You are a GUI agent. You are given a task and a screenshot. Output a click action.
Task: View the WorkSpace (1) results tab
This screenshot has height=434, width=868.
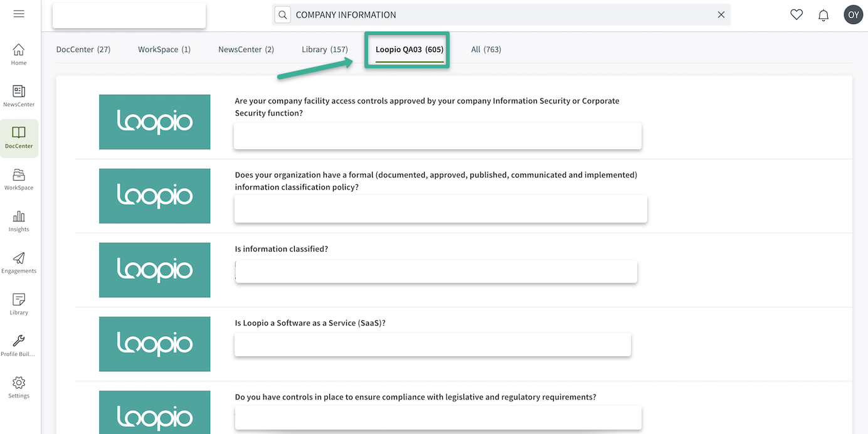164,49
